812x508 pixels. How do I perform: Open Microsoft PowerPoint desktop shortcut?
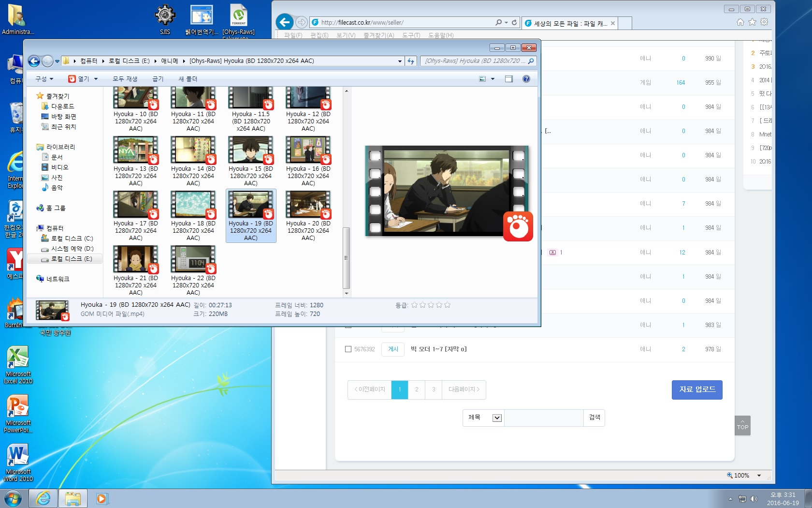[18, 414]
